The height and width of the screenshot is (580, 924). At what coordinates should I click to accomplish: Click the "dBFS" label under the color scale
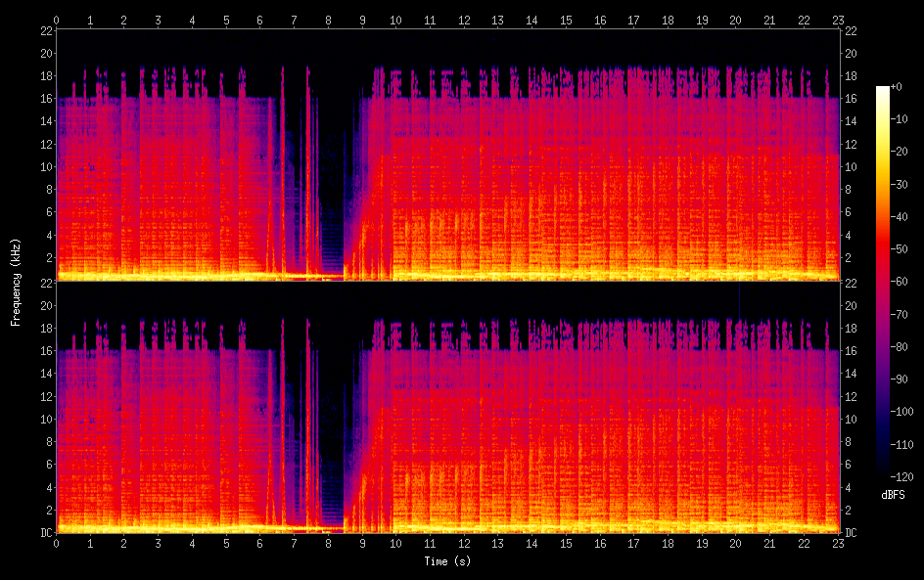(893, 495)
